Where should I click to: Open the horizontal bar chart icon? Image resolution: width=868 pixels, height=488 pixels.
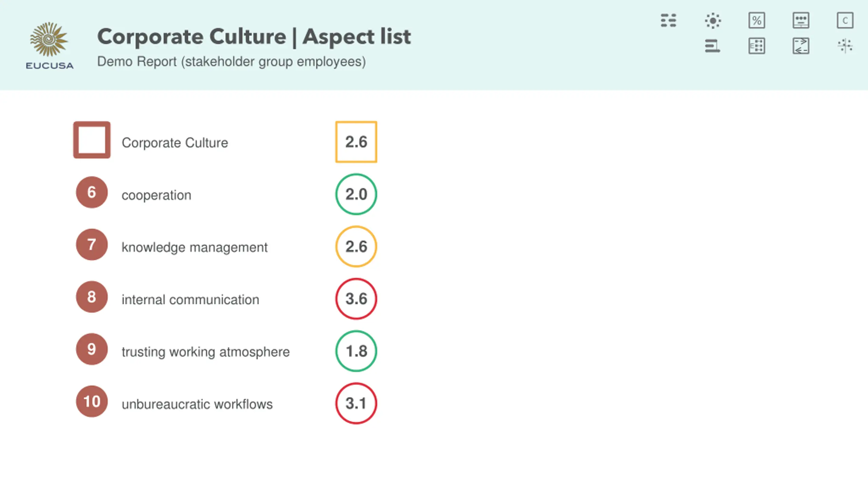[712, 46]
